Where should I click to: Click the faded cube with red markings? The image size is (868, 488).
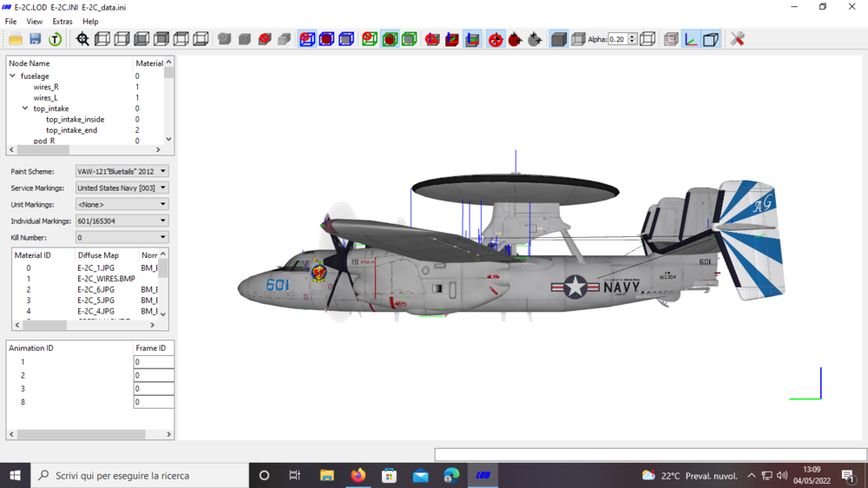(671, 39)
